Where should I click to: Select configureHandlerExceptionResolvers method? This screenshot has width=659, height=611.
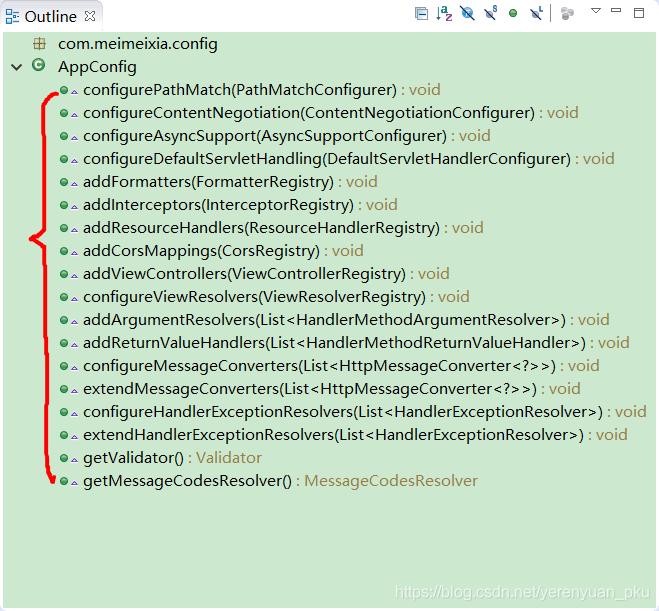point(364,412)
